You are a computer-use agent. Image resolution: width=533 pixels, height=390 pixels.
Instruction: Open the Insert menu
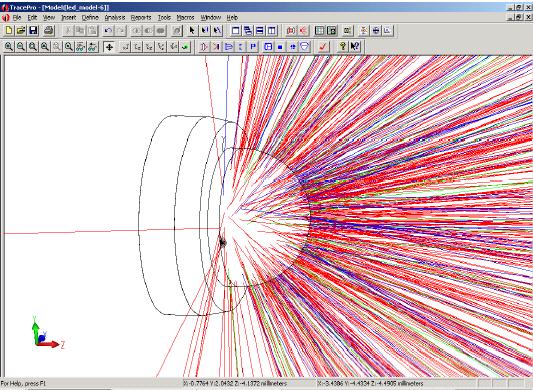[x=68, y=17]
